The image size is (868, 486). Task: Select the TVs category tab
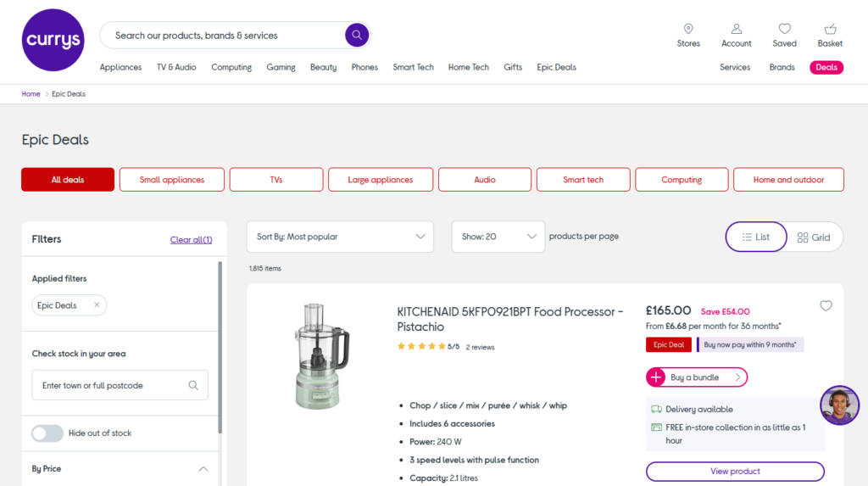click(x=276, y=180)
